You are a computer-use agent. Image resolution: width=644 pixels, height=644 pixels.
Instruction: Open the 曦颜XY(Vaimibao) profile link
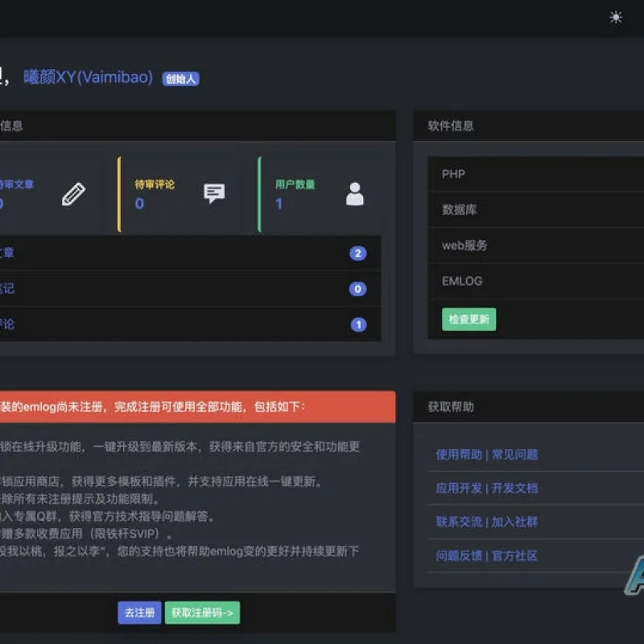click(89, 77)
